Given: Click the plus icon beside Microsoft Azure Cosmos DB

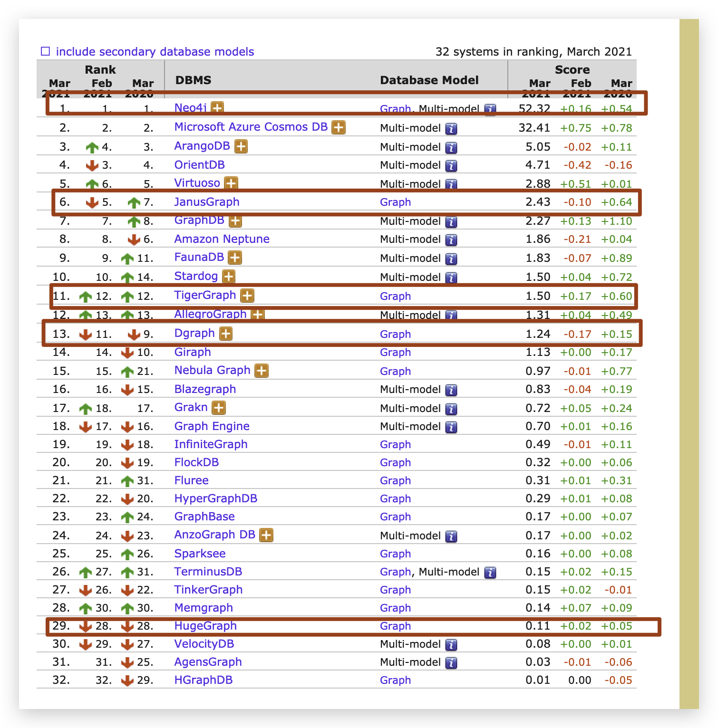Looking at the screenshot, I should tap(339, 127).
